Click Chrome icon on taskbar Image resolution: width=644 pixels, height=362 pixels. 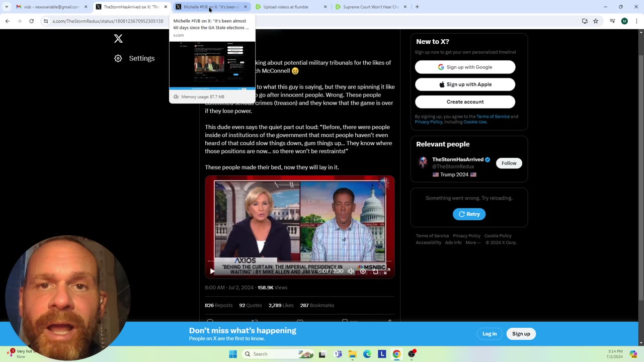pyautogui.click(x=396, y=354)
